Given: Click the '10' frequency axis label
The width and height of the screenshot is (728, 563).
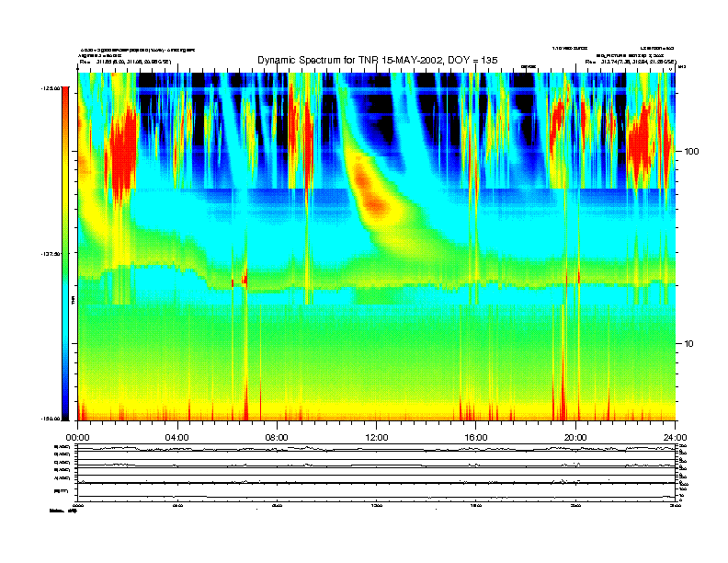Looking at the screenshot, I should coord(689,344).
